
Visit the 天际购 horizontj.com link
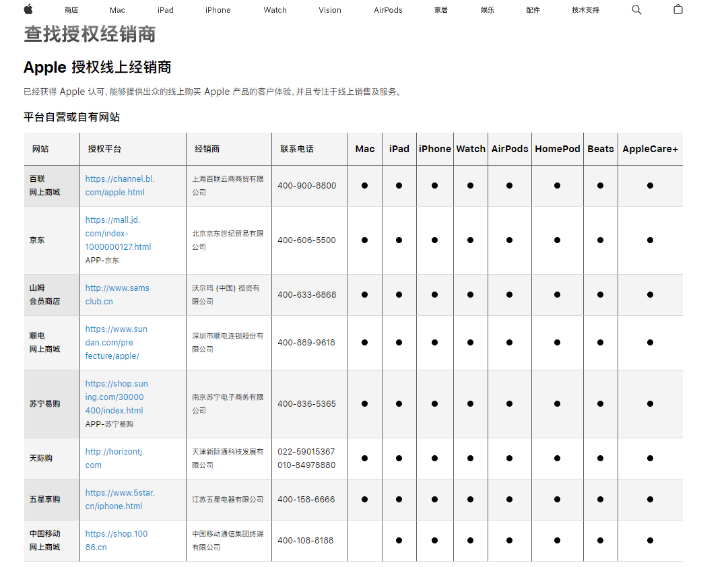click(x=114, y=459)
